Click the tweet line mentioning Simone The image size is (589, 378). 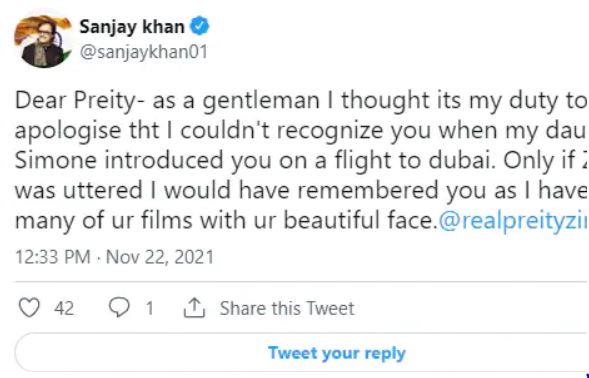tap(302, 161)
